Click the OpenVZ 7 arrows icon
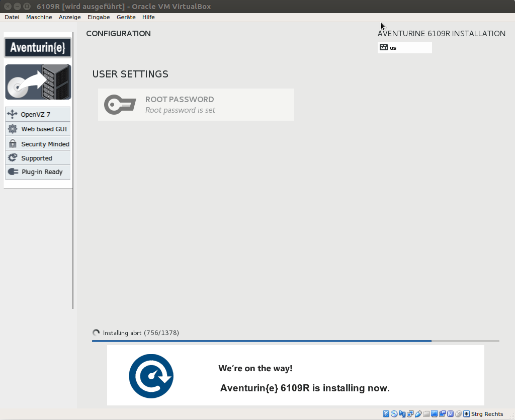The image size is (515, 420). click(12, 114)
